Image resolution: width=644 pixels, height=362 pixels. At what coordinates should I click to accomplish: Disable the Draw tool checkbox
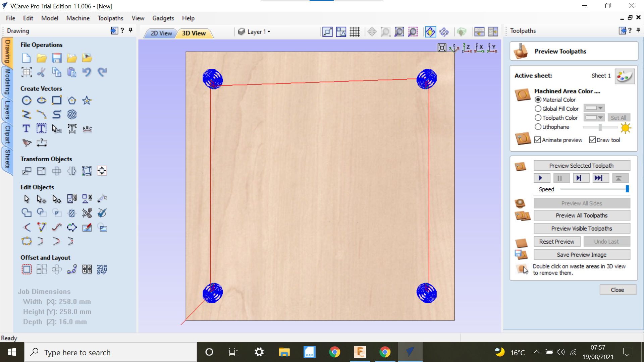pos(592,140)
